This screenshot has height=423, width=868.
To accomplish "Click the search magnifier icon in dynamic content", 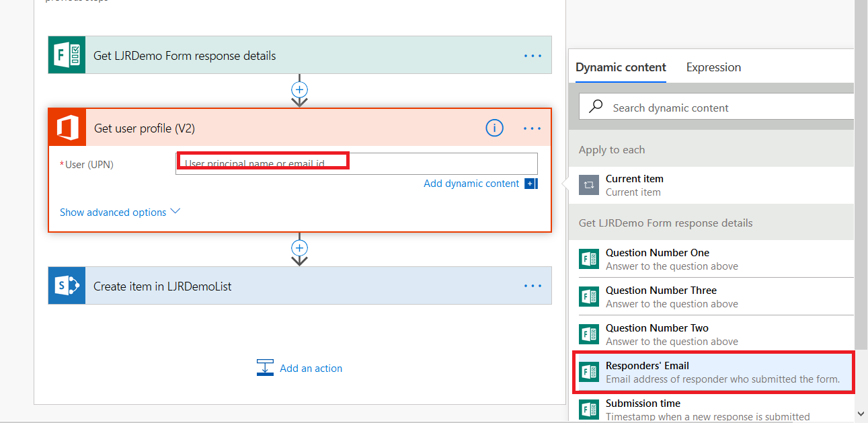I will click(x=596, y=107).
